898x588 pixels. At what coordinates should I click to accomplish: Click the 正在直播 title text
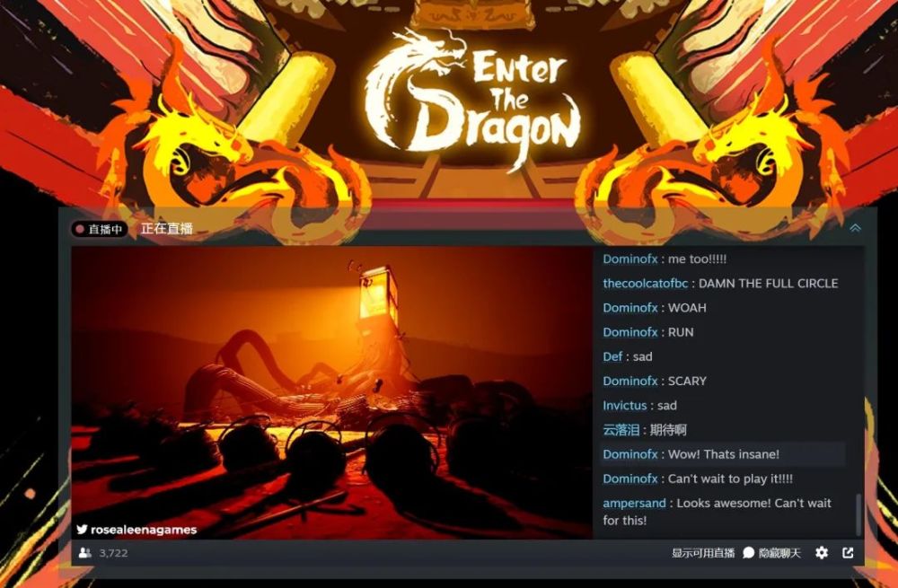167,229
